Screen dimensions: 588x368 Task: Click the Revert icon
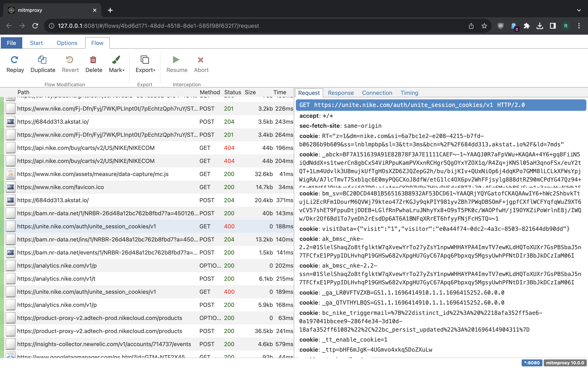pyautogui.click(x=70, y=60)
